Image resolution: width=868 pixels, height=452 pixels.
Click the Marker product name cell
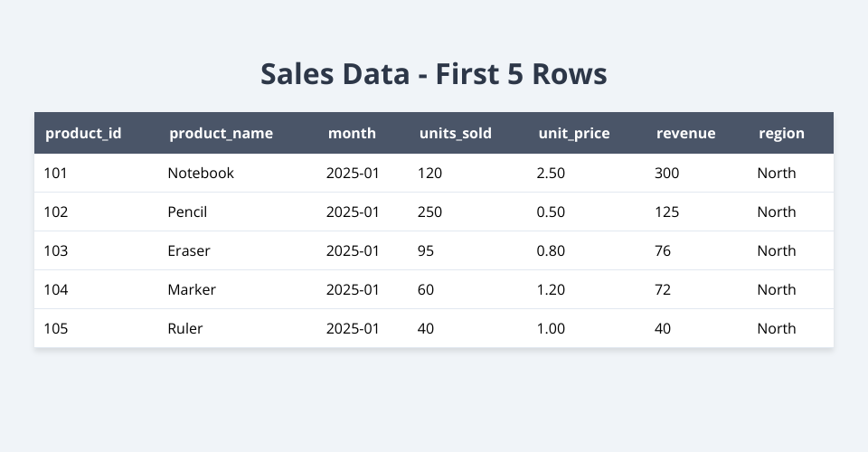click(192, 289)
